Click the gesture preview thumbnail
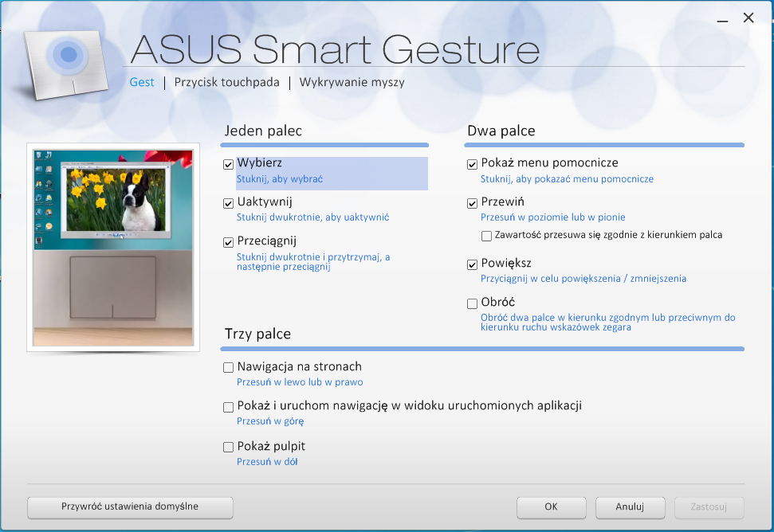774x532 pixels. [x=113, y=248]
